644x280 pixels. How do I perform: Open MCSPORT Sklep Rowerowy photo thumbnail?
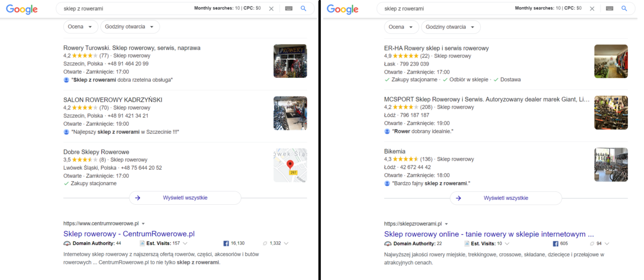(611, 113)
